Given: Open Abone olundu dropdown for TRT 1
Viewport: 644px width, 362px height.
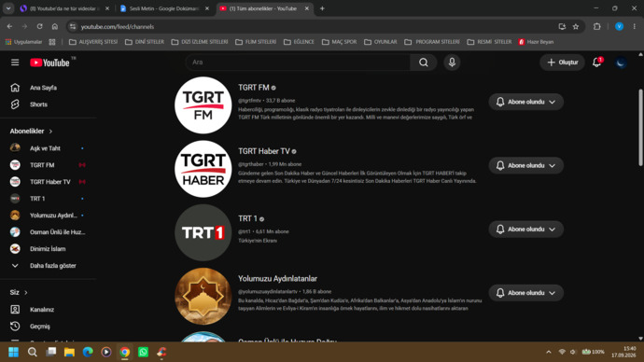Looking at the screenshot, I should tap(525, 229).
